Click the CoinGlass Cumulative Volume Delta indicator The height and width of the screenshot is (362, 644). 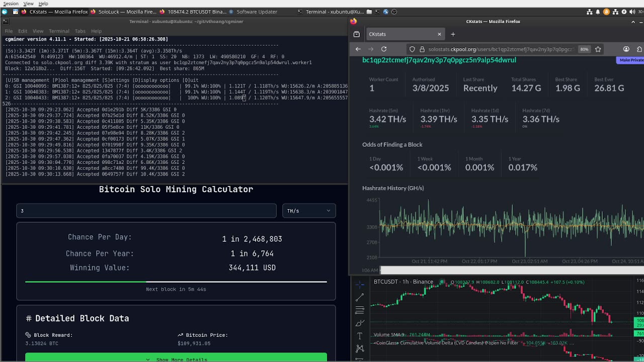click(446, 343)
